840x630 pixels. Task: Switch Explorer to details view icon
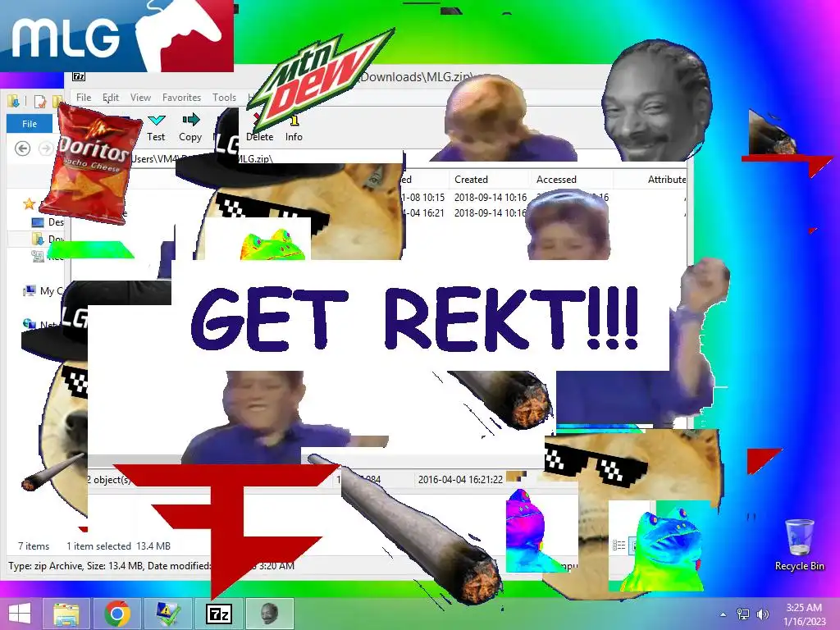[619, 546]
